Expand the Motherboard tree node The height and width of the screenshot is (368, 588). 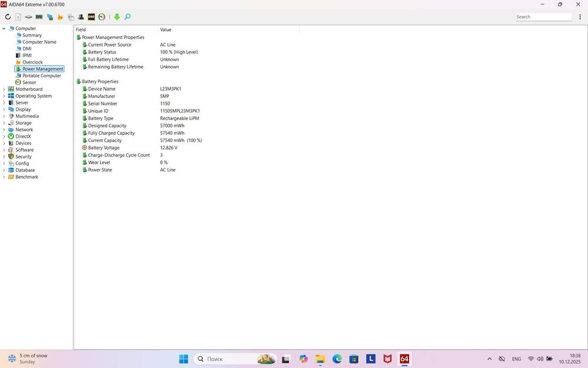pos(4,89)
